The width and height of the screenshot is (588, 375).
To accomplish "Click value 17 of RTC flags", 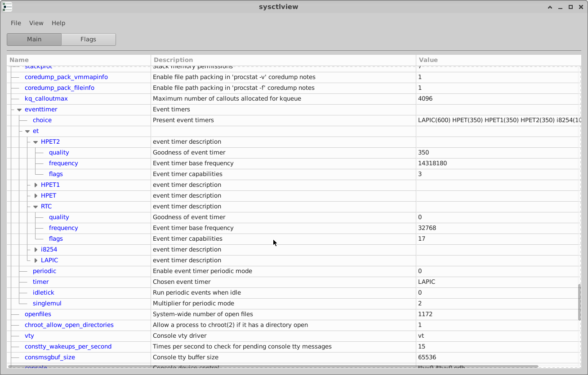I will tap(422, 239).
